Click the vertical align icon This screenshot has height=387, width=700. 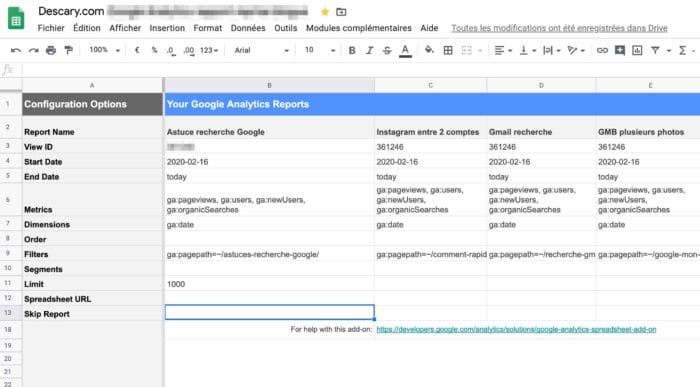[x=524, y=50]
